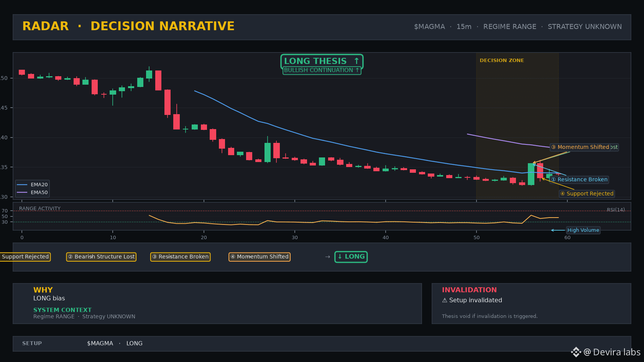Click the warning icon beside Setup invalidated

[x=445, y=300]
